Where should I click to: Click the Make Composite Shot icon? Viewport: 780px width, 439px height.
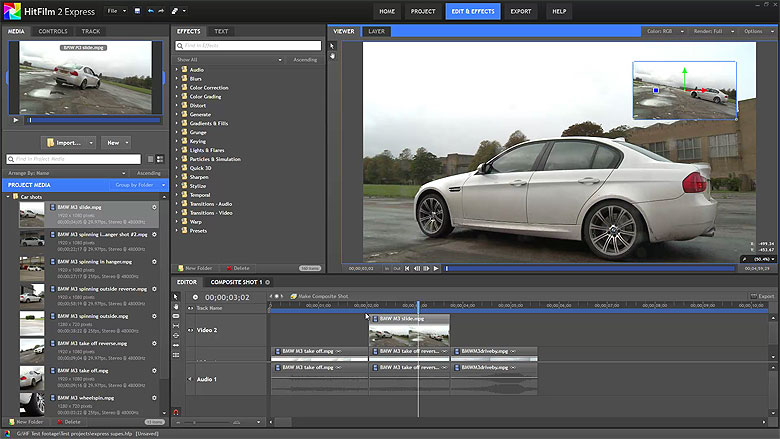[292, 296]
